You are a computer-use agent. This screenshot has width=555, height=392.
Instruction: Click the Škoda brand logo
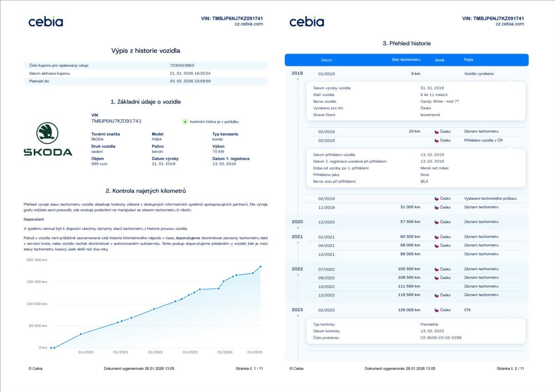(48, 140)
